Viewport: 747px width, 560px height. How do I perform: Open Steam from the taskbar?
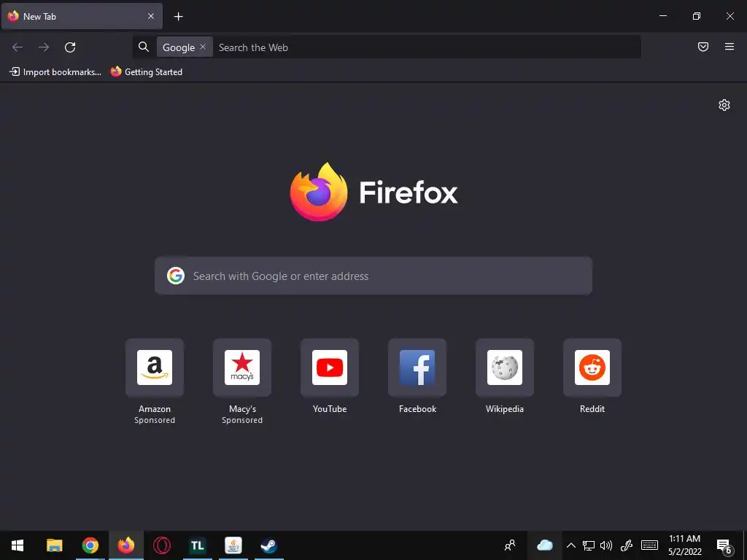tap(268, 545)
